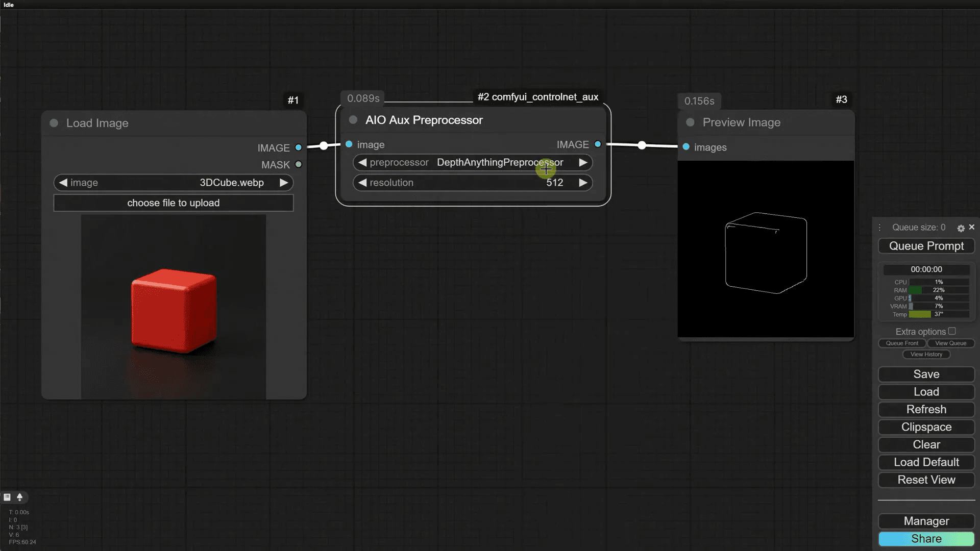This screenshot has height=551, width=980.
Task: Click the queue menu drag-handle dots
Action: [x=880, y=228]
